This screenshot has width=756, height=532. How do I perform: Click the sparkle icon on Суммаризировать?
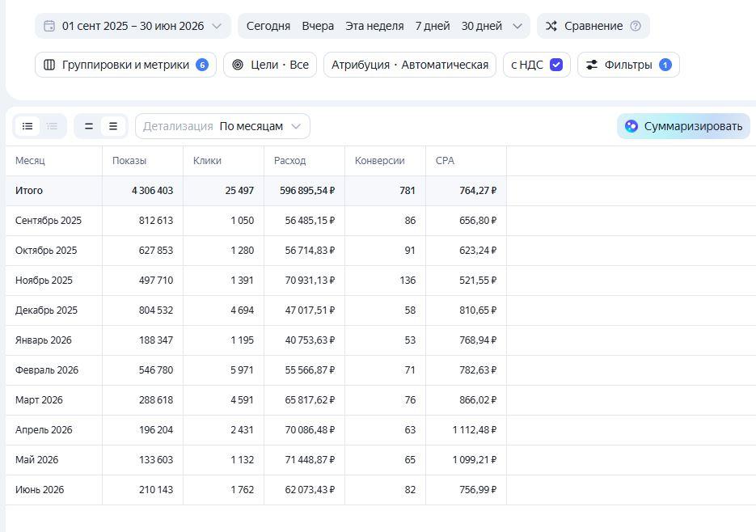pyautogui.click(x=631, y=126)
